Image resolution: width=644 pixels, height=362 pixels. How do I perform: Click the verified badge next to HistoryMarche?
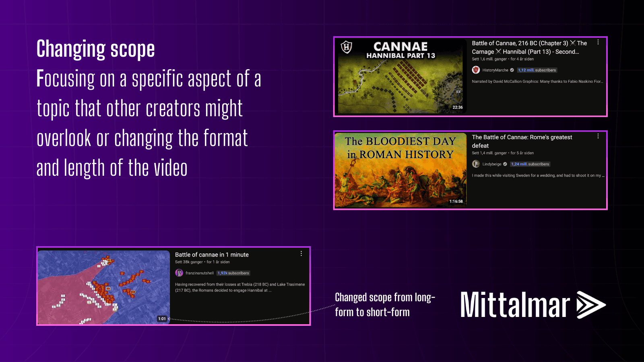pos(512,70)
